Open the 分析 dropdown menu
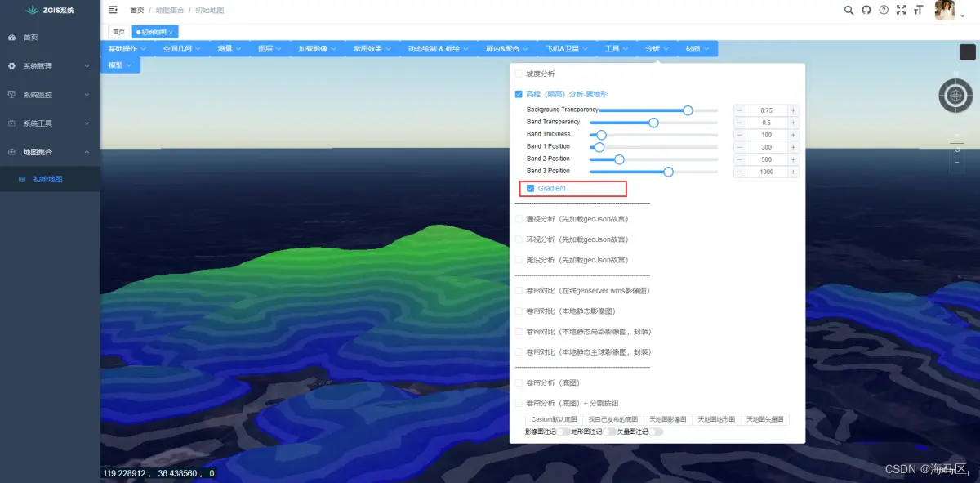 [x=654, y=48]
